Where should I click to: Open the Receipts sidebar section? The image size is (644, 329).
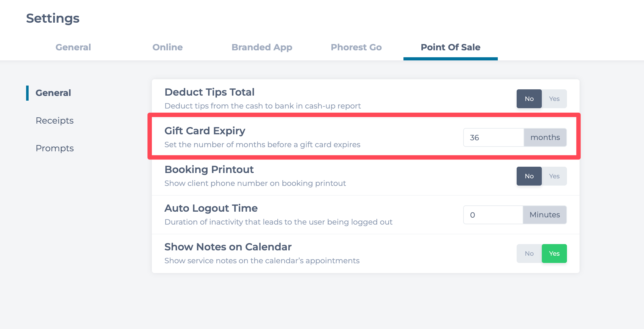(54, 121)
